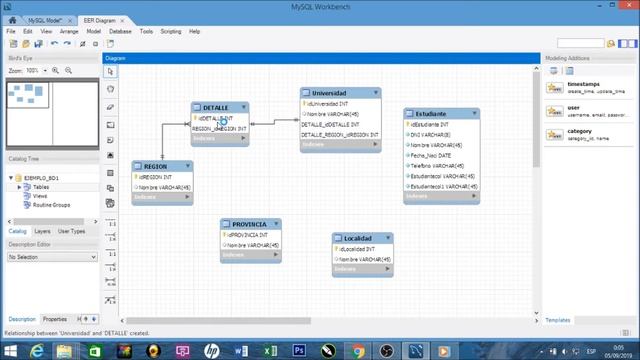Open the No Selection dropdown

click(x=52, y=257)
